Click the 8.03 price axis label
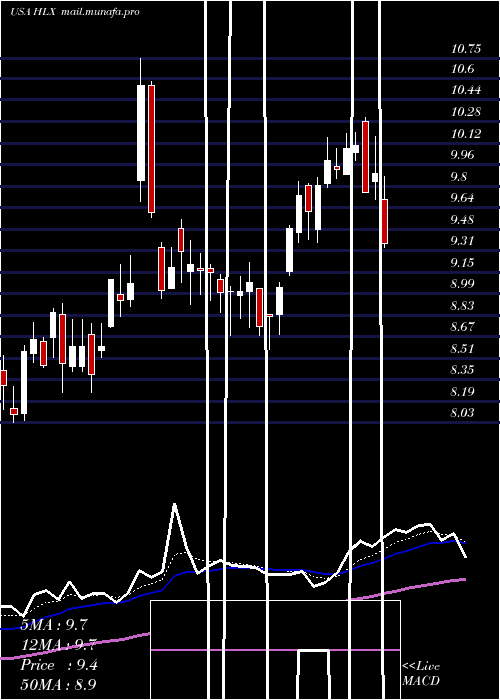Viewport: 500px width, 700px height. pyautogui.click(x=462, y=412)
